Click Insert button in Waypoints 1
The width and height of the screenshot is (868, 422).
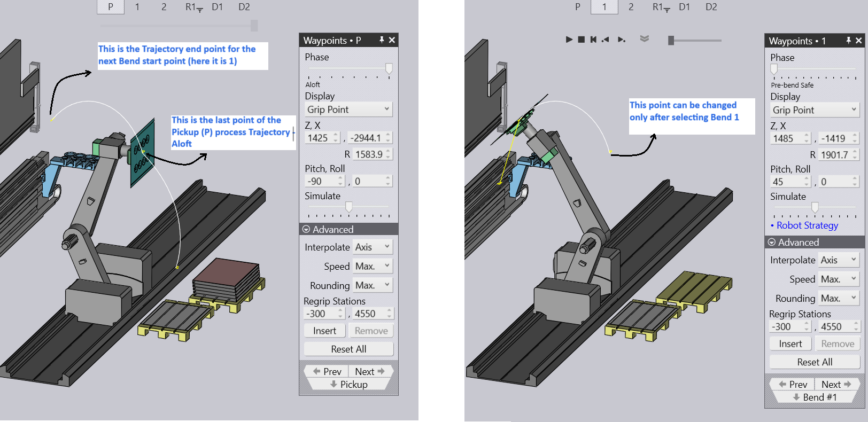point(790,343)
